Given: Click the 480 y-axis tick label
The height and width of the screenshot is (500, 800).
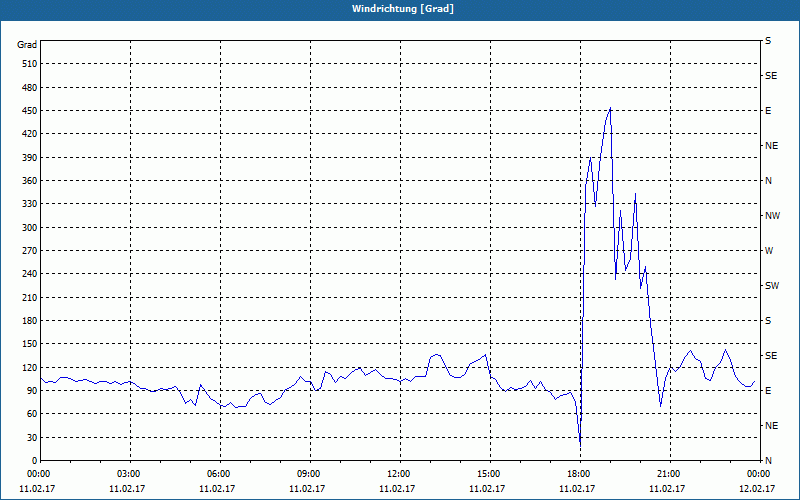Looking at the screenshot, I should point(29,88).
